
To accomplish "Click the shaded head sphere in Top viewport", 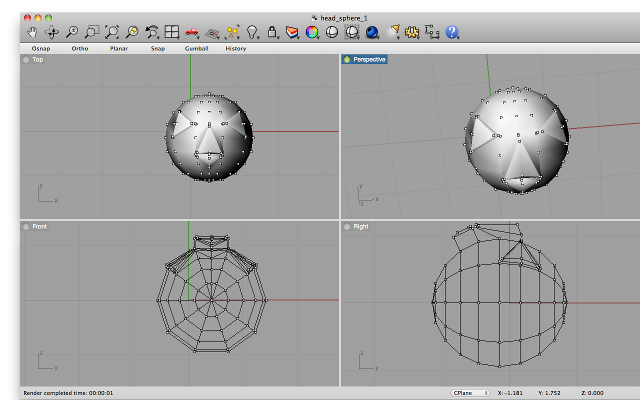I will click(209, 137).
